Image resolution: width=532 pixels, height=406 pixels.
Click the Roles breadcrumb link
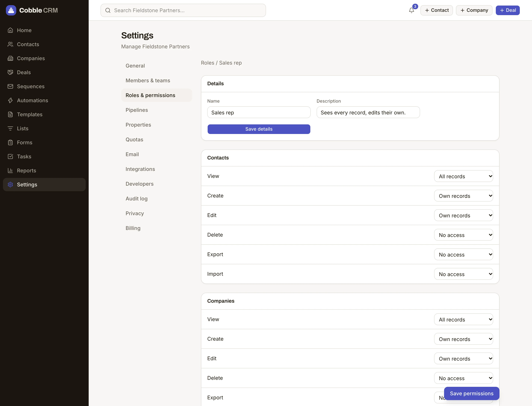pos(207,63)
